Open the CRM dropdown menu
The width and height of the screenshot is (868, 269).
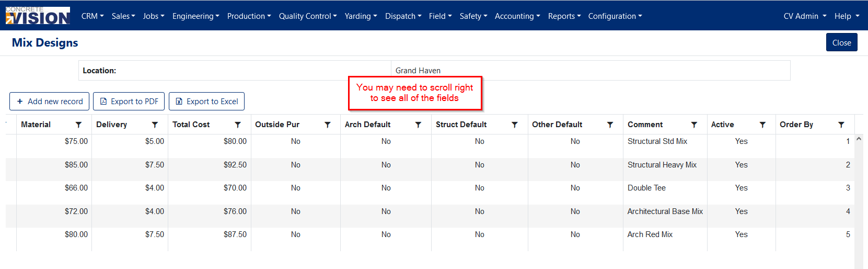(92, 16)
